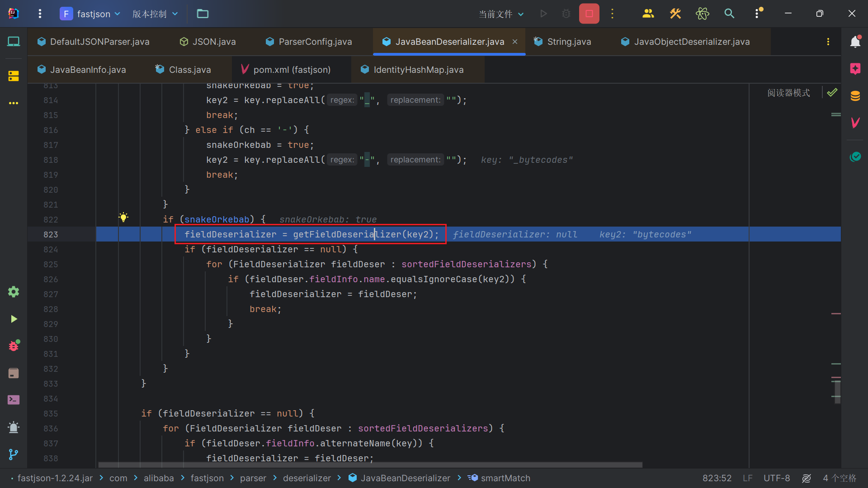The height and width of the screenshot is (488, 868).
Task: Switch to Class.java tab
Action: pos(183,70)
